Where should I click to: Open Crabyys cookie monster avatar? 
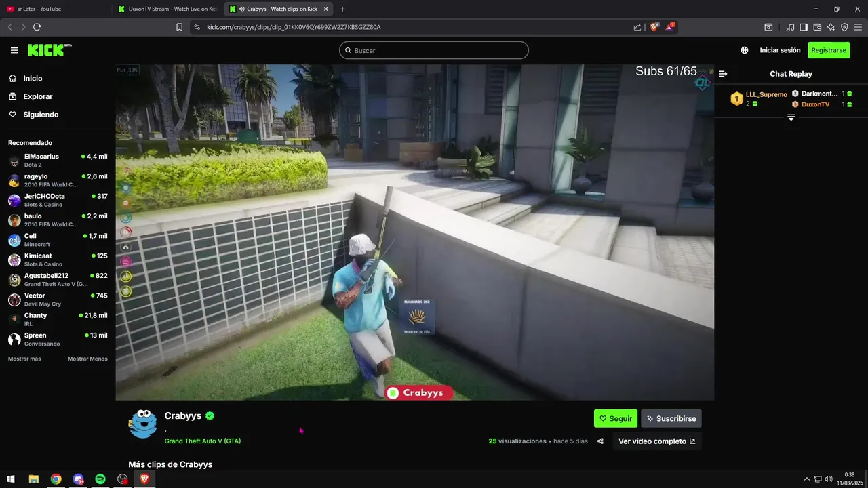[x=142, y=423]
